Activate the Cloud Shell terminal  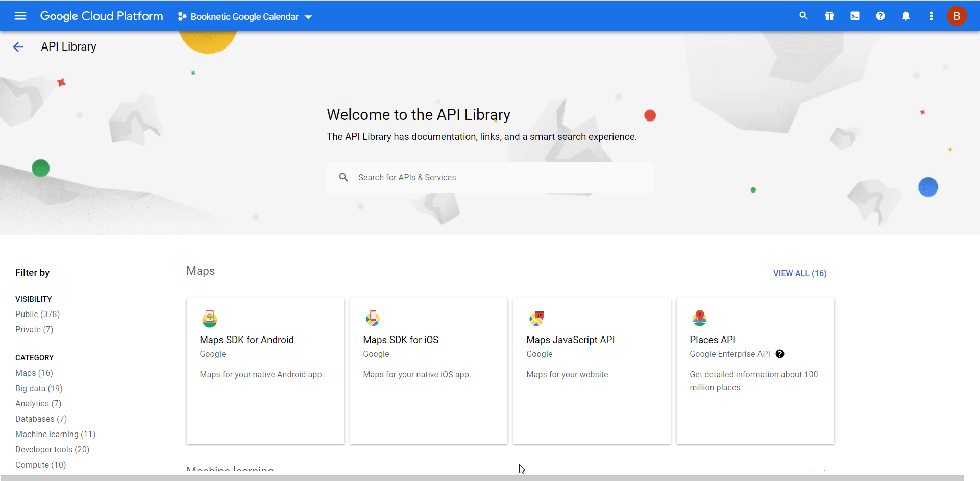click(x=854, y=16)
